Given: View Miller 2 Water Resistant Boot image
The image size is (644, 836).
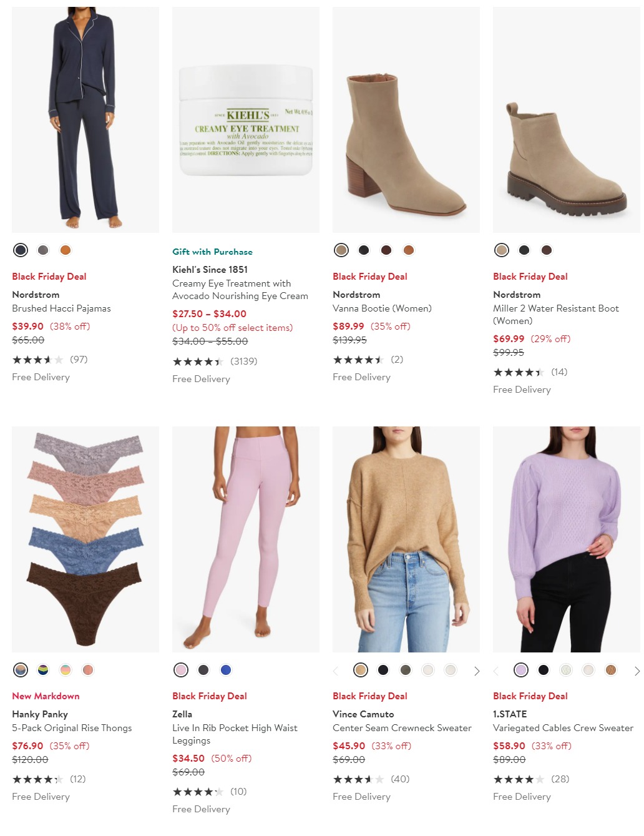Looking at the screenshot, I should tap(566, 120).
